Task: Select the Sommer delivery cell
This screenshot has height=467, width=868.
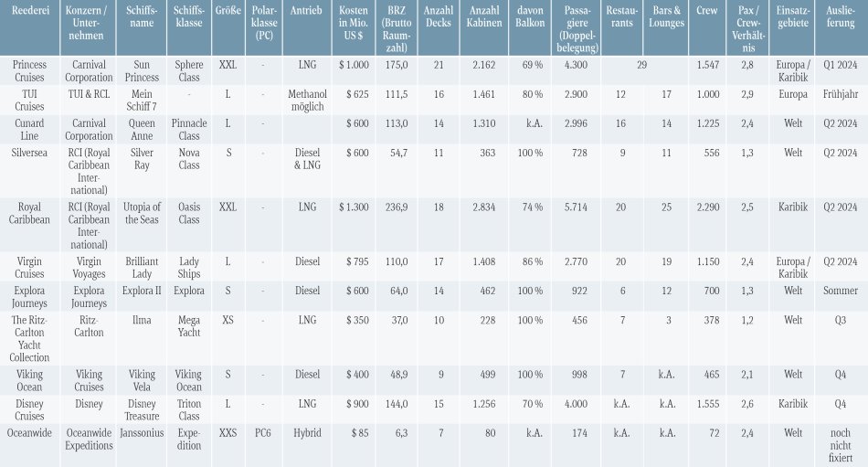Action: coord(841,291)
